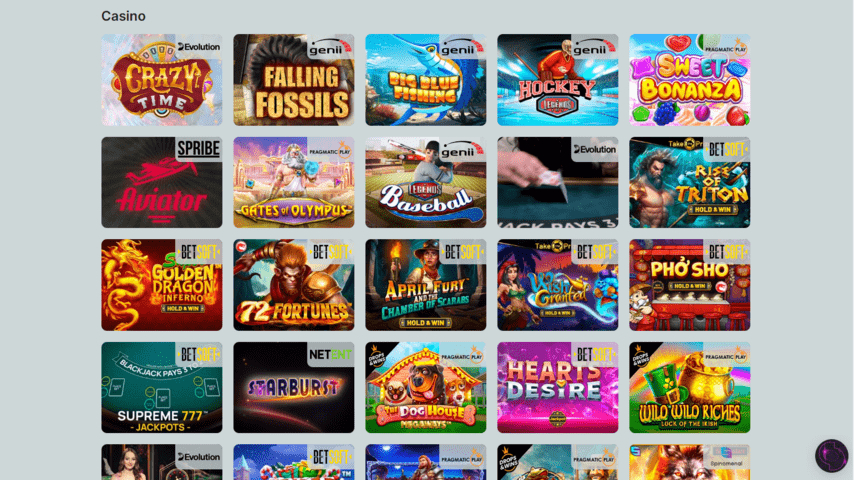Open the Supreme 777 Jackpots blackjack game

[x=162, y=387]
